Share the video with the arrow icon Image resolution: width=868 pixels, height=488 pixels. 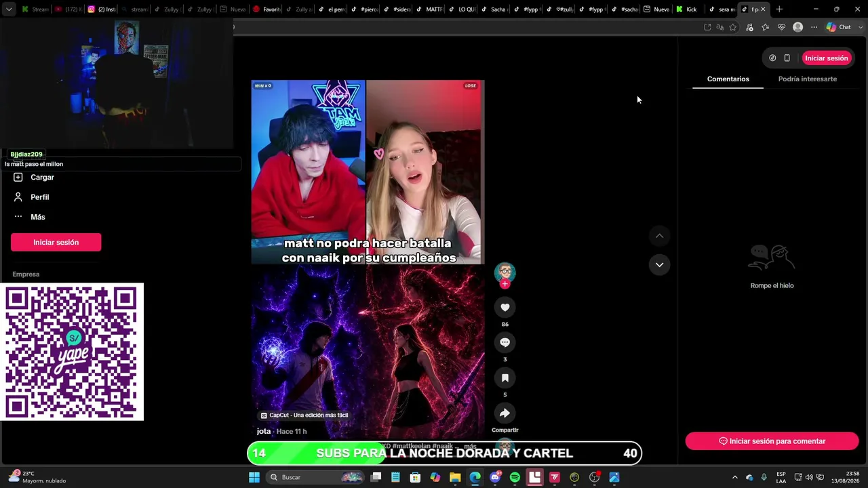505,413
